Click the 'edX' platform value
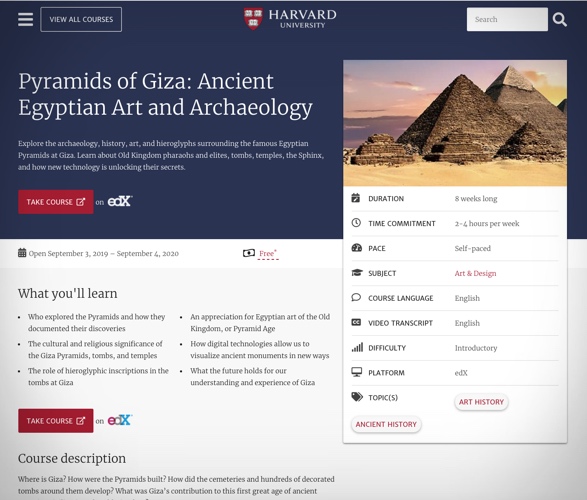The image size is (587, 500). pos(461,373)
